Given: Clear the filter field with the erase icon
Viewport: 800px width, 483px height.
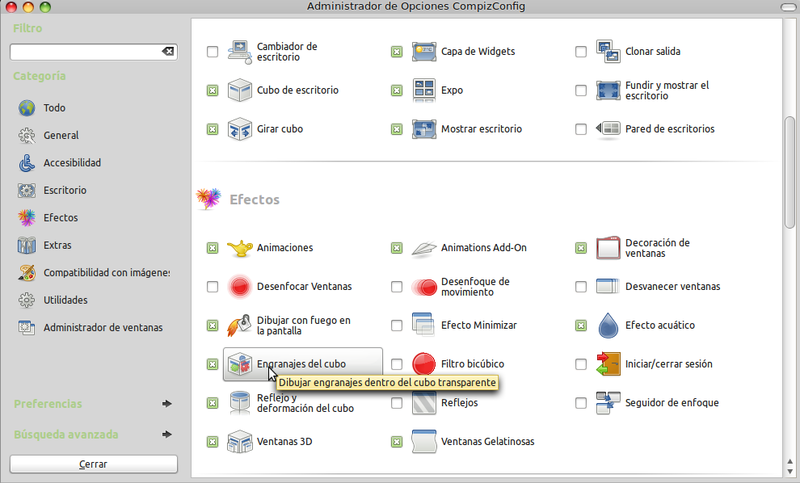Looking at the screenshot, I should 168,51.
